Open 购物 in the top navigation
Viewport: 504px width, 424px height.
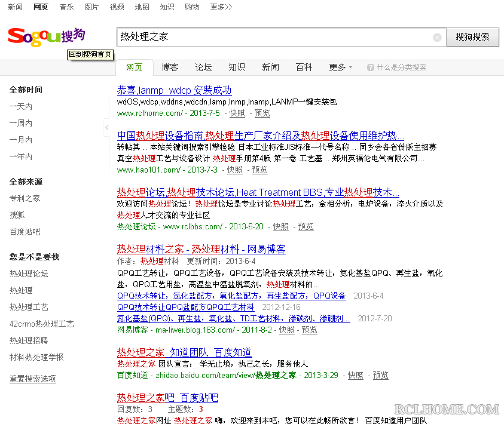[192, 7]
